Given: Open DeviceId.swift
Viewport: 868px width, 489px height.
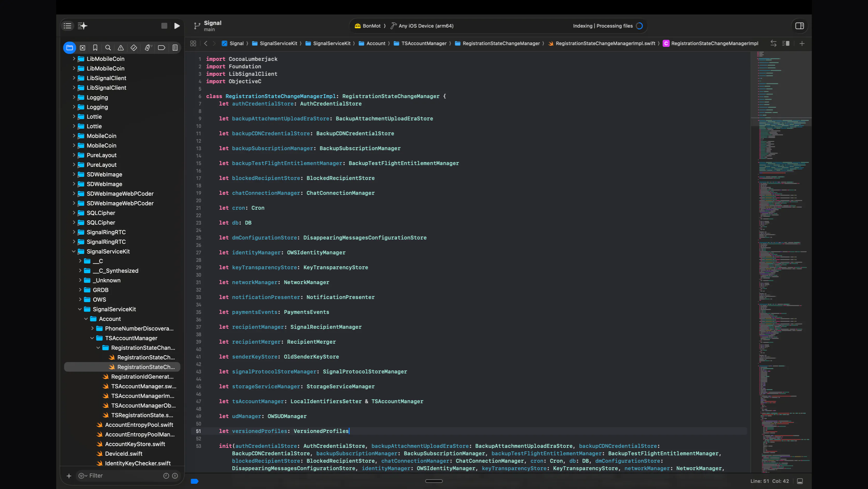Looking at the screenshot, I should click(x=119, y=454).
